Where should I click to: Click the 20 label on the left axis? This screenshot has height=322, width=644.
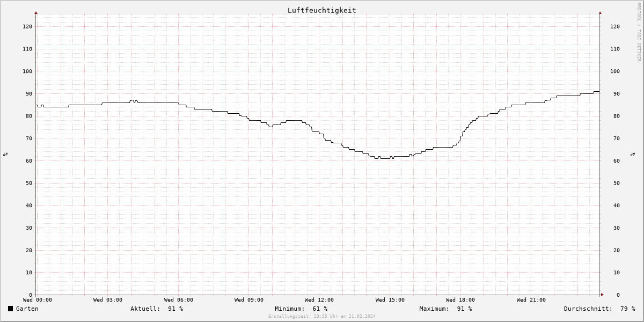(x=29, y=250)
